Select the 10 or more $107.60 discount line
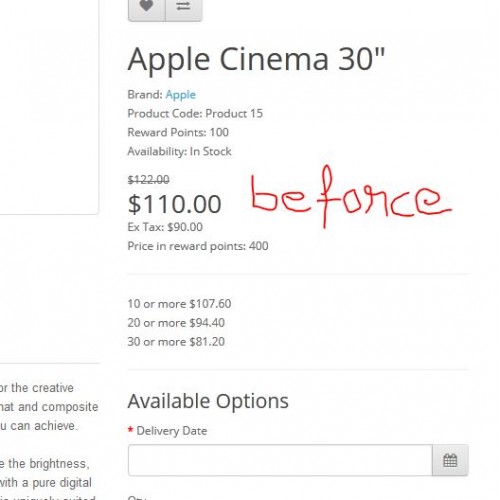The height and width of the screenshot is (500, 500). [x=179, y=304]
